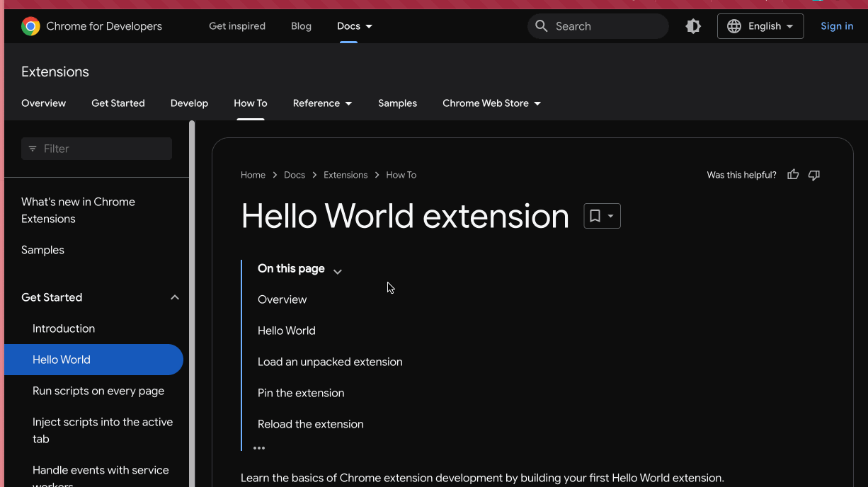The height and width of the screenshot is (487, 868).
Task: Toggle the dark/light theme button
Action: coord(693,26)
